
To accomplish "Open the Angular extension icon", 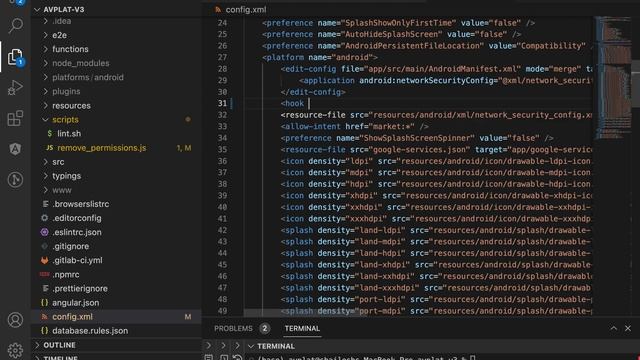I will point(16,149).
